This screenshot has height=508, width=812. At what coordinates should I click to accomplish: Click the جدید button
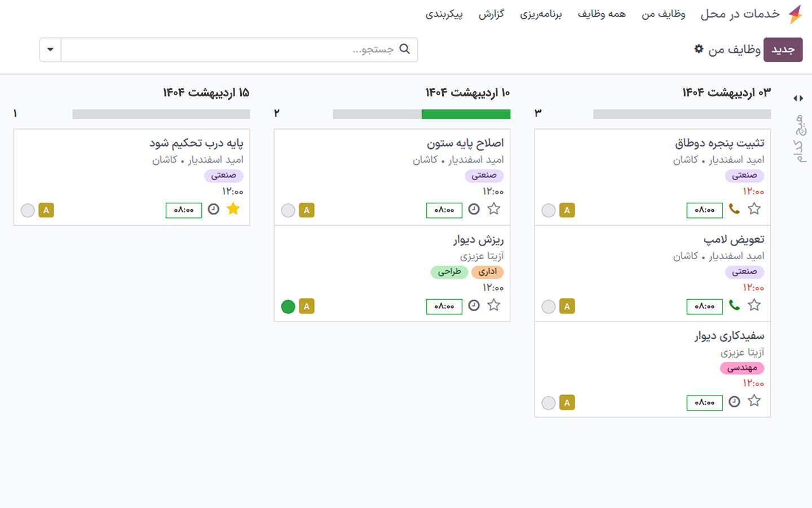pos(783,49)
